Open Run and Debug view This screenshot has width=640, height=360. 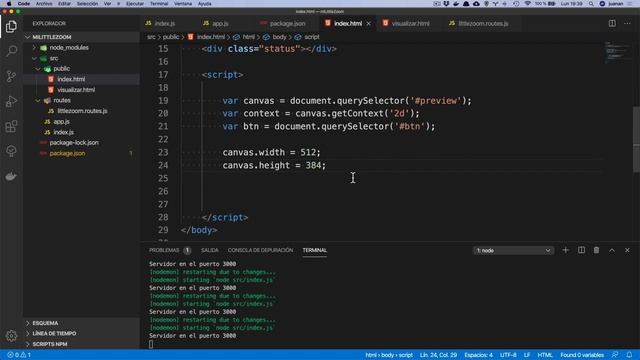[x=11, y=101]
